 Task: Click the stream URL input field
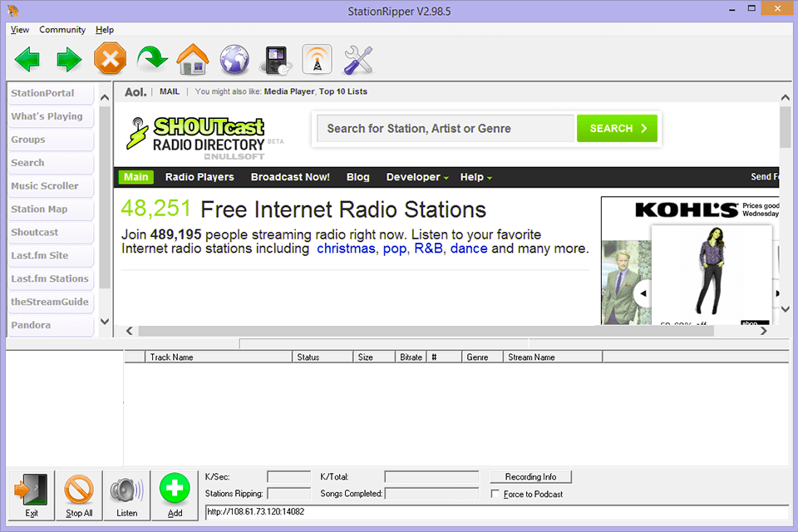tap(497, 512)
